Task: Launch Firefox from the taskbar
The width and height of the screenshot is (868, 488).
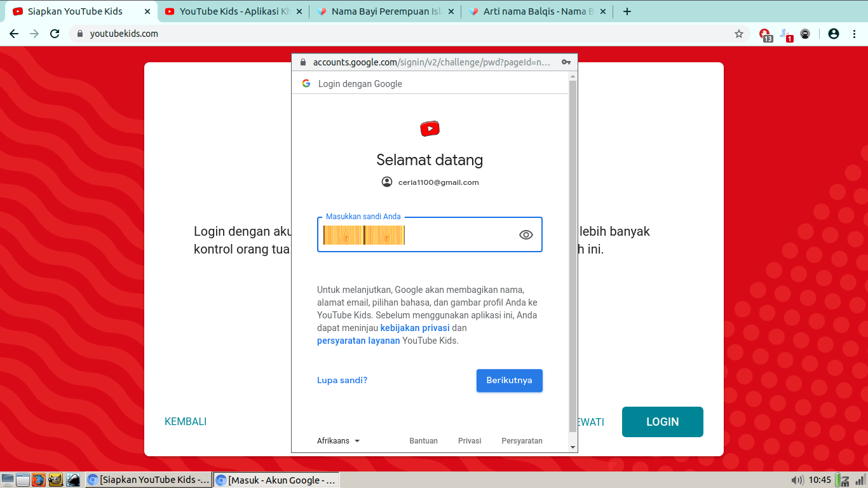Action: click(39, 480)
